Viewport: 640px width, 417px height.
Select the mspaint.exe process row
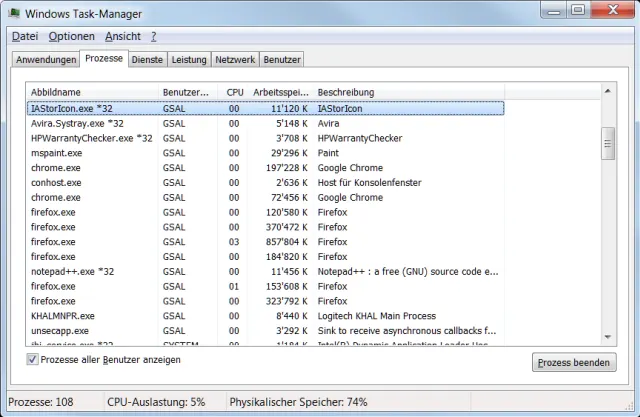(60, 153)
